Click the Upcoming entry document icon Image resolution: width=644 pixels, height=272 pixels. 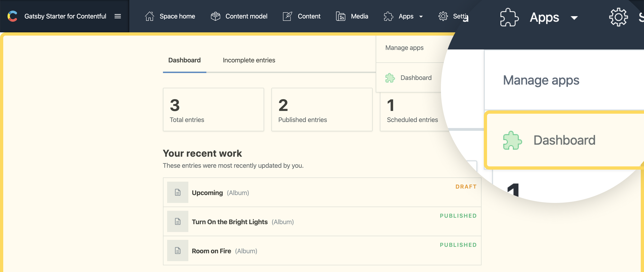click(x=178, y=192)
